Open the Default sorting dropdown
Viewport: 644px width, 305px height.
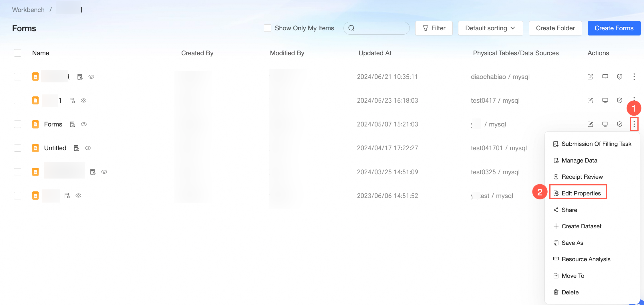[490, 28]
